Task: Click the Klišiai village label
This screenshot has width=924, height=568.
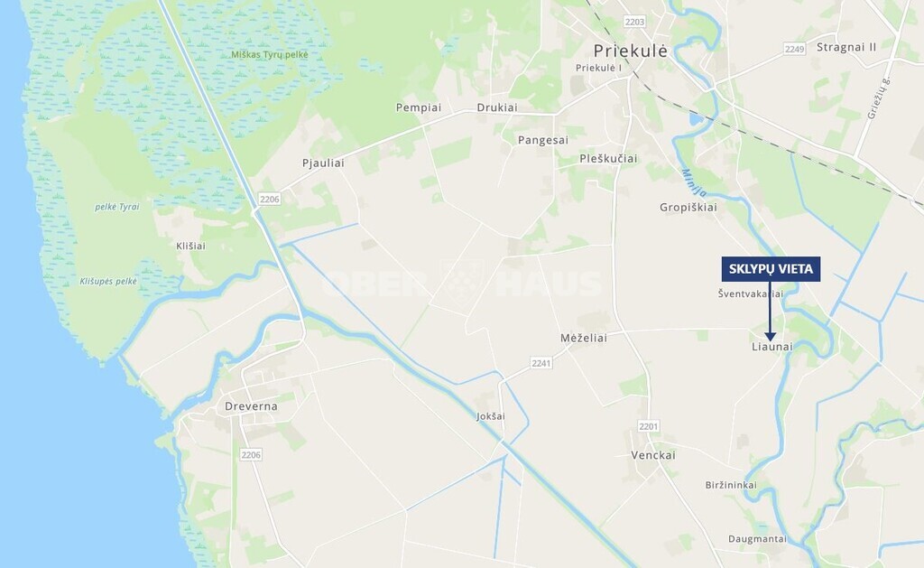Action: click(191, 246)
